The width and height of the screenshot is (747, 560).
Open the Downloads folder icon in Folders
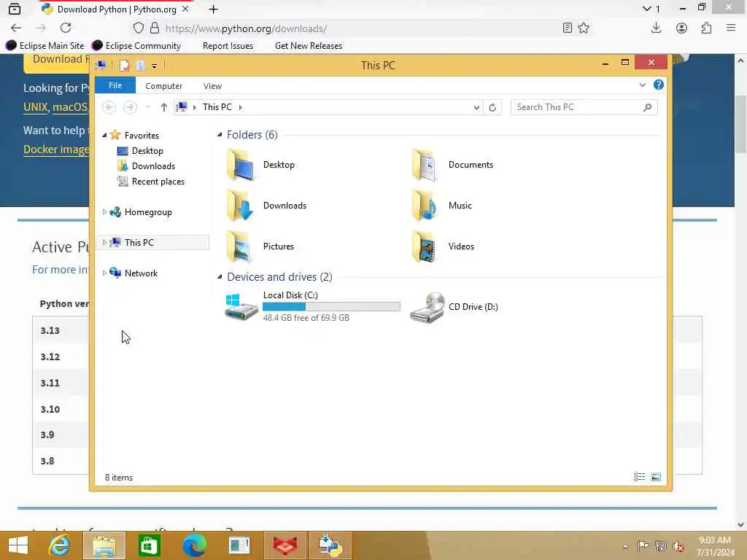(239, 206)
